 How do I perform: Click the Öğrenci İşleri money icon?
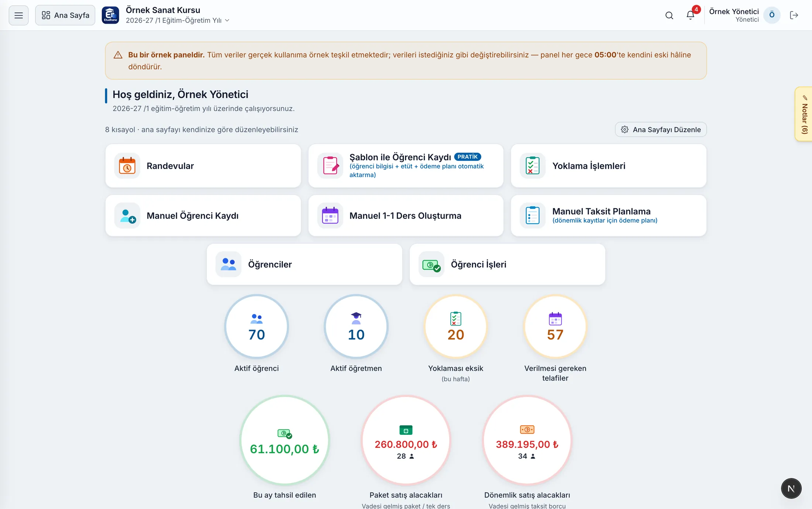pos(431,264)
